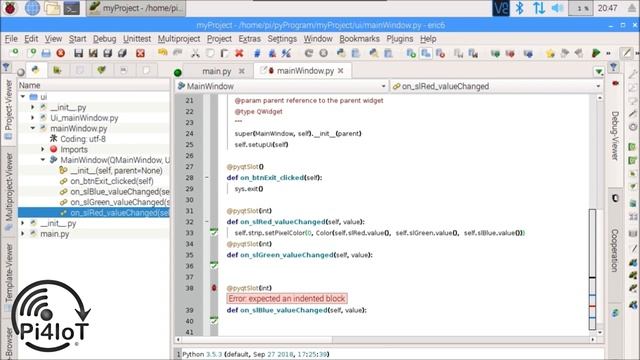Click the green status LED indicator icon

[178, 73]
